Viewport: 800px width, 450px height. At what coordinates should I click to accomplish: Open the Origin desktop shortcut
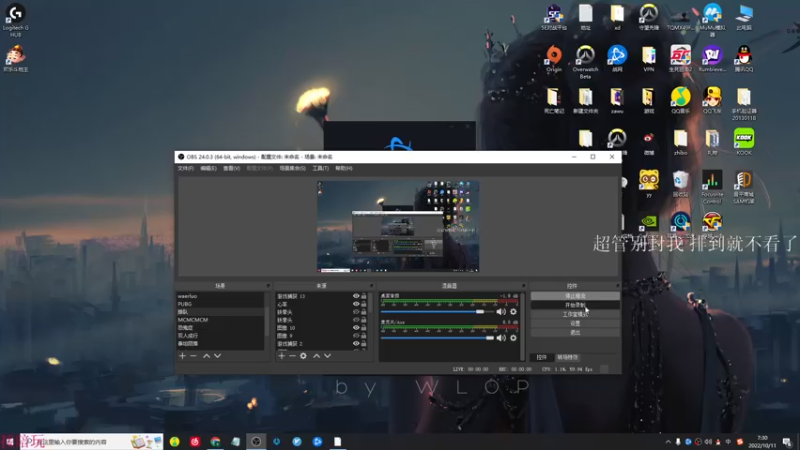[x=554, y=58]
